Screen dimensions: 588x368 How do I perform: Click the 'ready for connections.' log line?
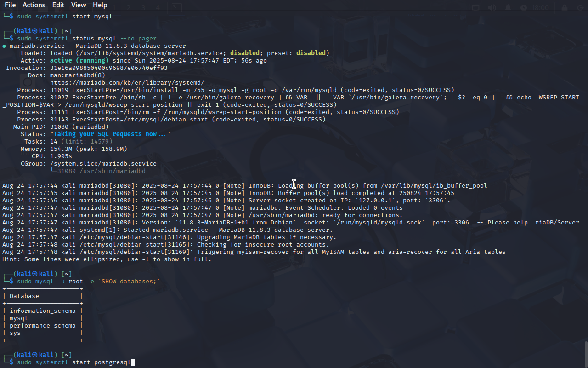pyautogui.click(x=203, y=215)
